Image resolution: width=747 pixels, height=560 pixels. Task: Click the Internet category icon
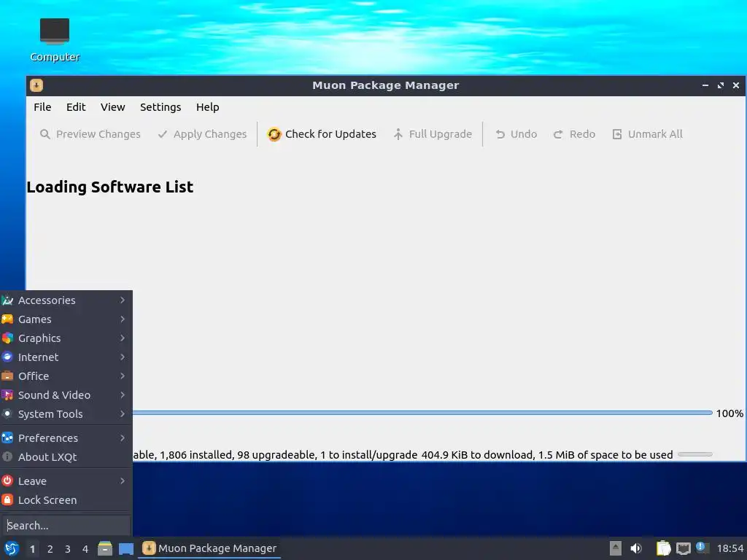click(7, 357)
